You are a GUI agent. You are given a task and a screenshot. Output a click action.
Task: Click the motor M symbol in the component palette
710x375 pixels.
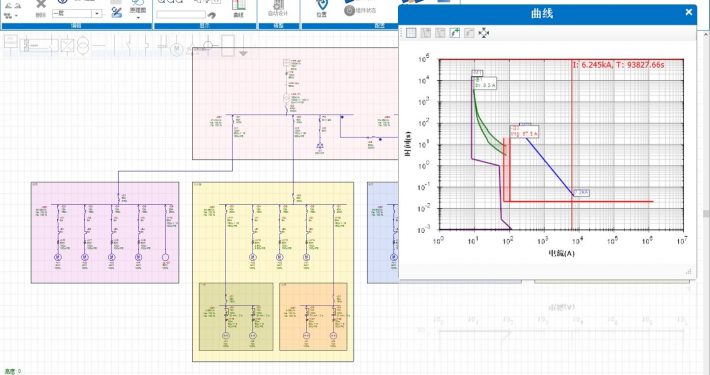(x=177, y=49)
